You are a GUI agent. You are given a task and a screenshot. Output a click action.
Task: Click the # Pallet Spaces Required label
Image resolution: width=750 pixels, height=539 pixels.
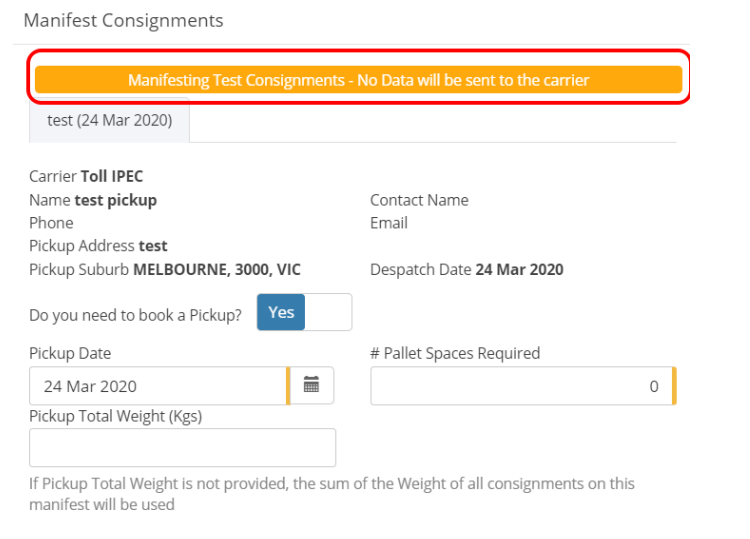pyautogui.click(x=455, y=353)
